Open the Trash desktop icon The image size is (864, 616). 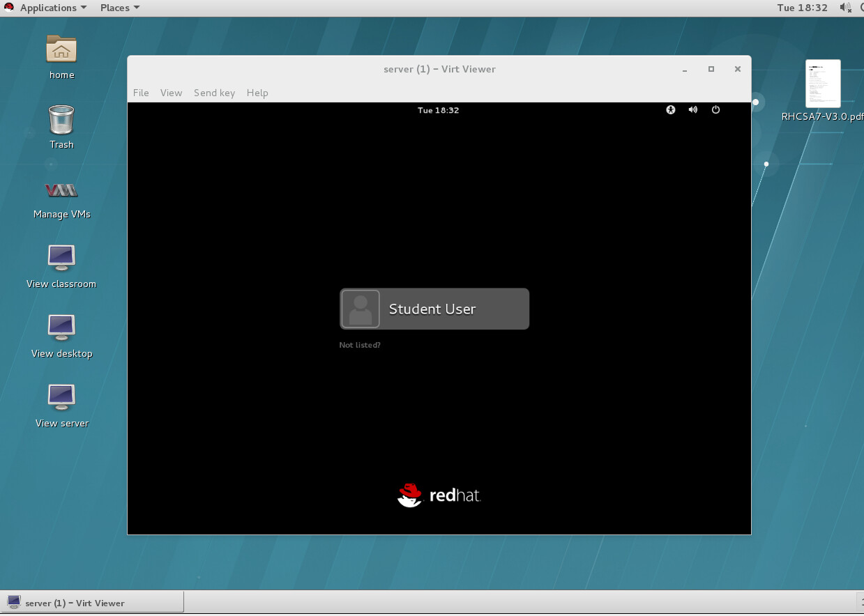coord(61,119)
